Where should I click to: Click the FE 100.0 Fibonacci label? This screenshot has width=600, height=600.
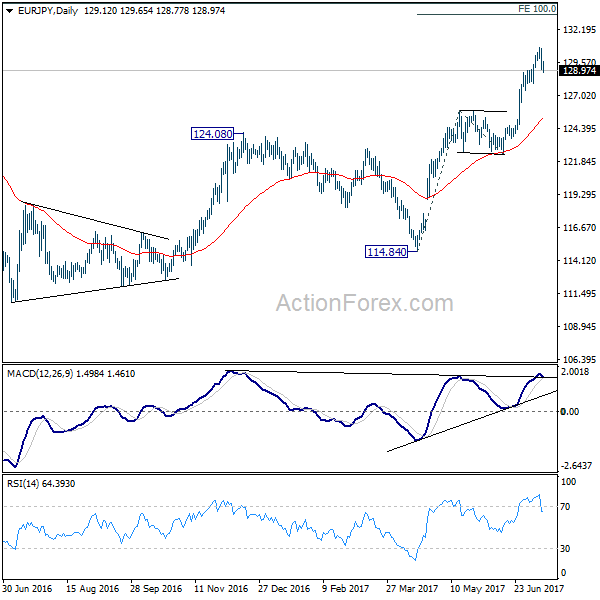tap(537, 8)
